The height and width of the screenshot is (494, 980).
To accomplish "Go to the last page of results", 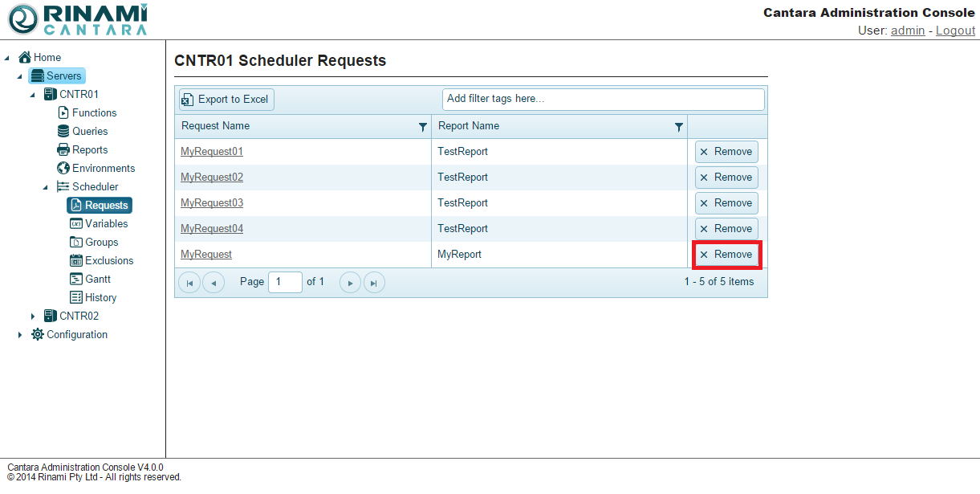I will tap(374, 283).
